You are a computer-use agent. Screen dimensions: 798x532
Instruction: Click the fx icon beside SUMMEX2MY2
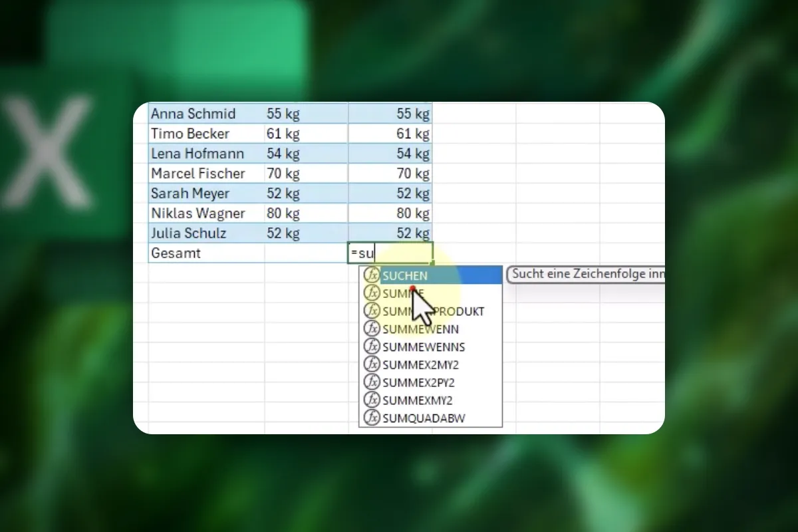(x=372, y=364)
